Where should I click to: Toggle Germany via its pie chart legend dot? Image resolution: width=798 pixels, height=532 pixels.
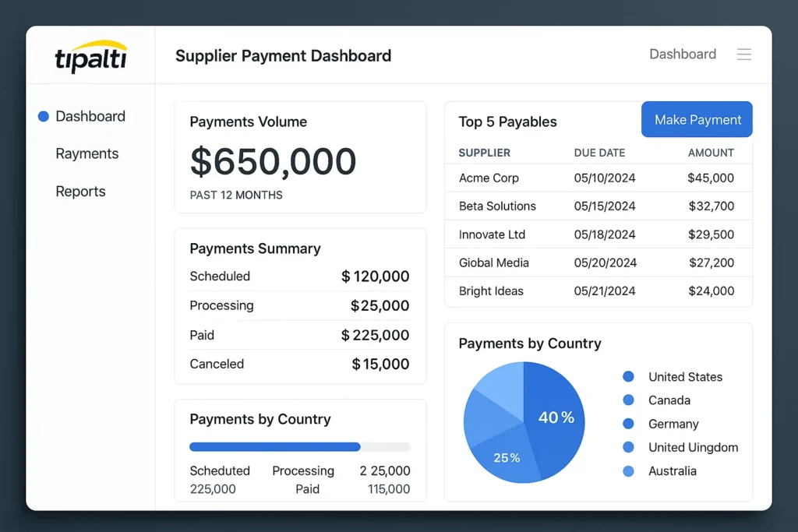pos(628,424)
